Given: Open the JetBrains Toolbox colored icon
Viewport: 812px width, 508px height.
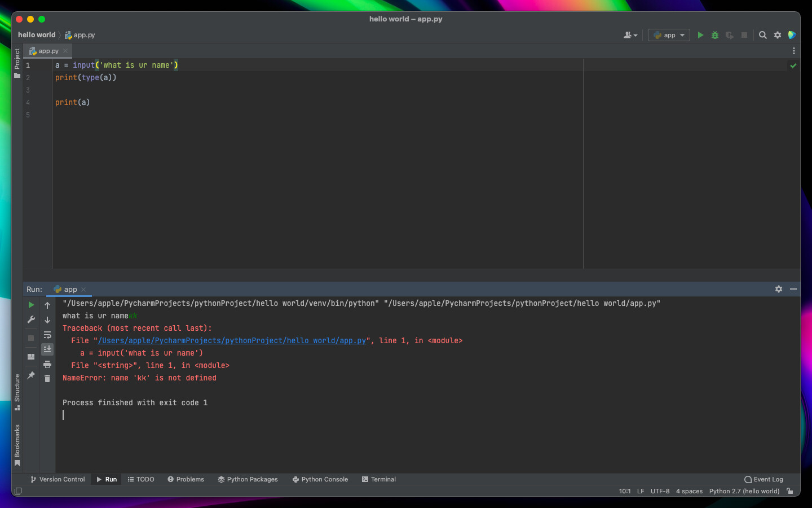Looking at the screenshot, I should [x=792, y=35].
